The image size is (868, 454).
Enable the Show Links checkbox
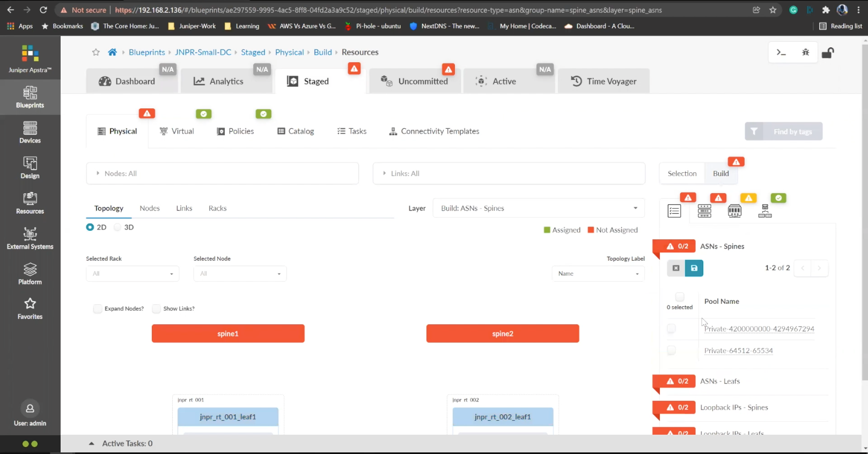(x=156, y=309)
